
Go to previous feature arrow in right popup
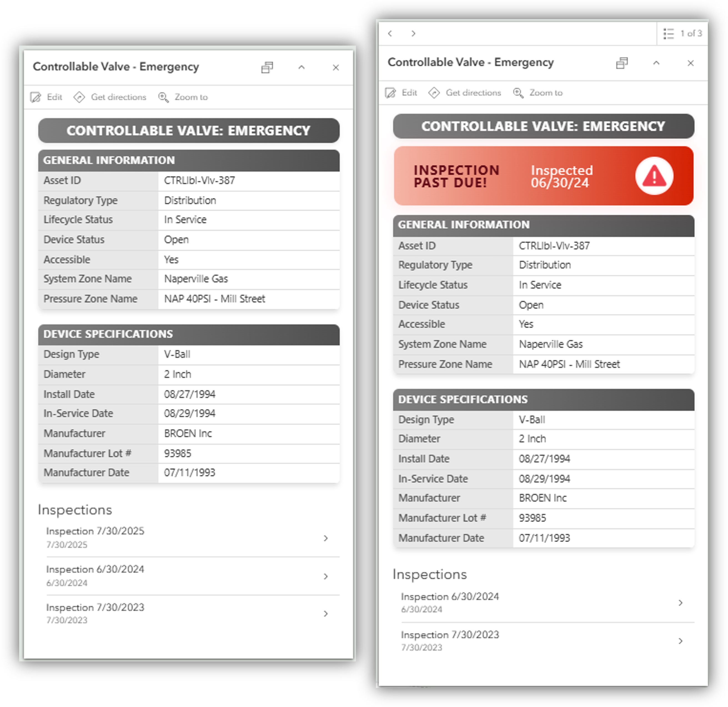[x=390, y=33]
